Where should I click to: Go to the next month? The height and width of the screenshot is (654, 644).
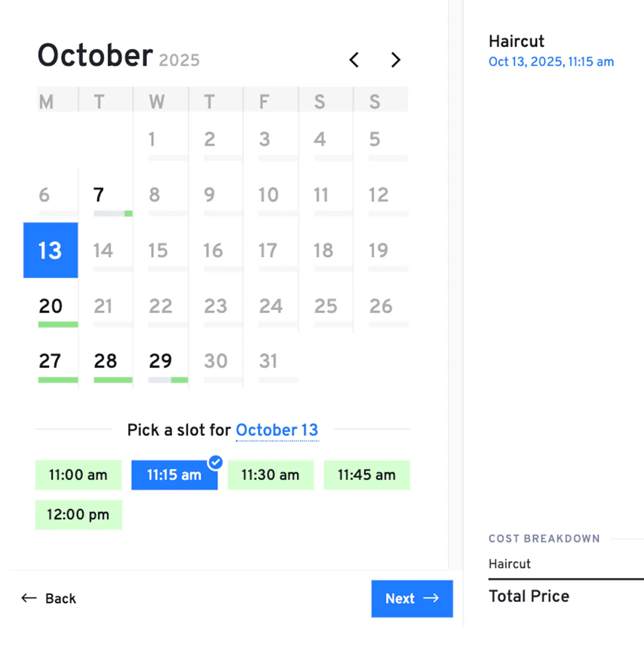395,60
